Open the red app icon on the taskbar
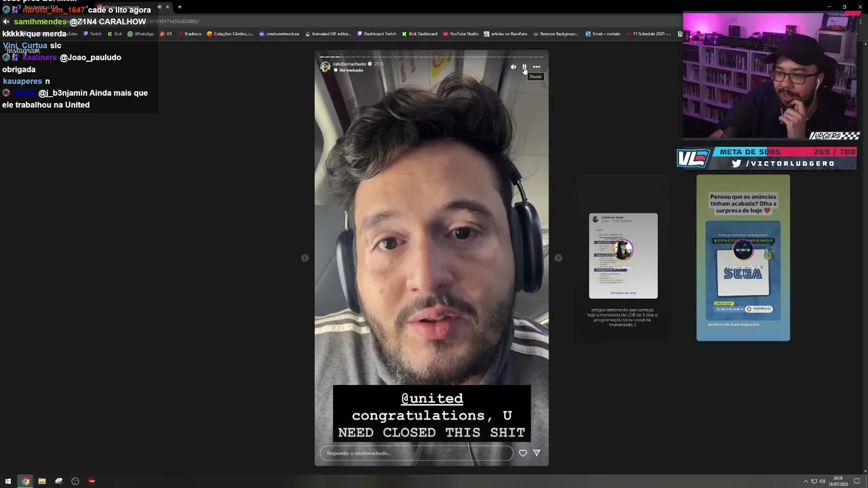This screenshot has width=868, height=488. click(x=92, y=481)
